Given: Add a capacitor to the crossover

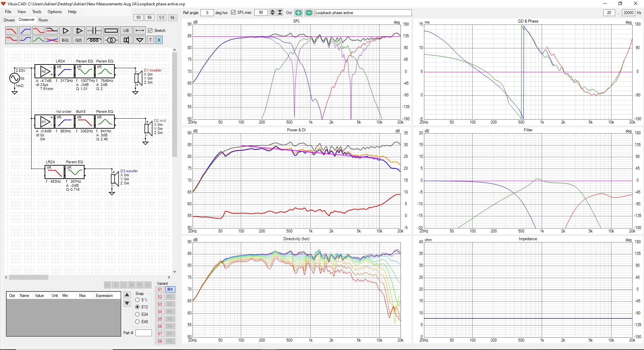Looking at the screenshot, I should (94, 31).
